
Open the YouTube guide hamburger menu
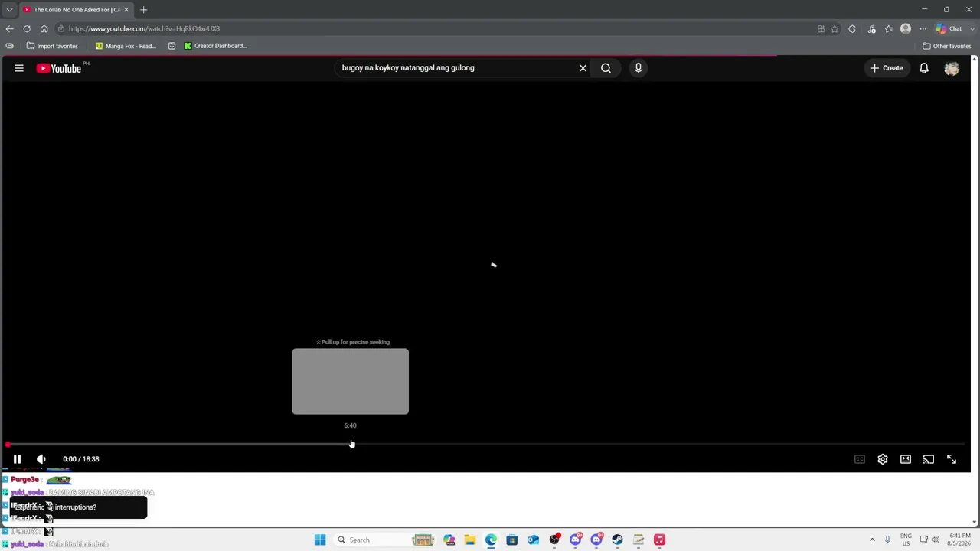click(x=19, y=68)
